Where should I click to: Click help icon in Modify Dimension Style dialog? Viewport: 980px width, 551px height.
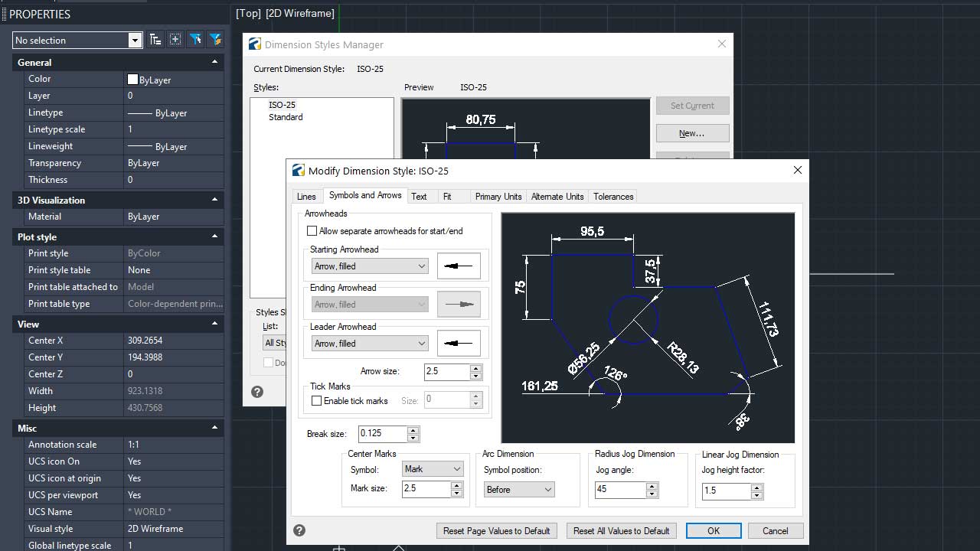pyautogui.click(x=299, y=530)
